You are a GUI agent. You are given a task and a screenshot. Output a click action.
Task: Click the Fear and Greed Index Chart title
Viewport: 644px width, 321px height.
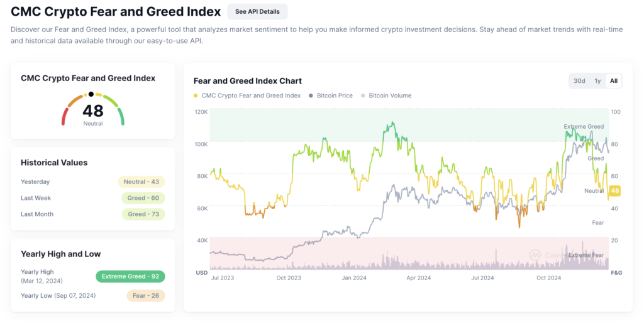(x=248, y=81)
